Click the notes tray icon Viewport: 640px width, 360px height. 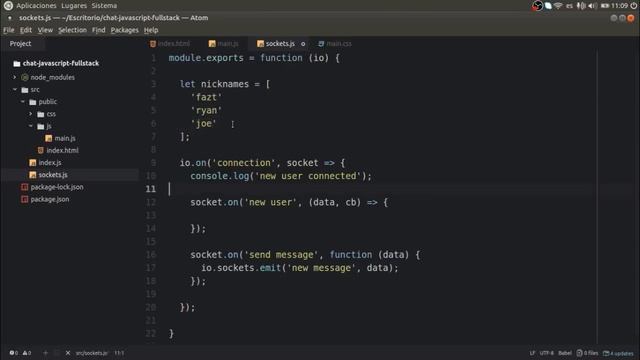(548, 6)
